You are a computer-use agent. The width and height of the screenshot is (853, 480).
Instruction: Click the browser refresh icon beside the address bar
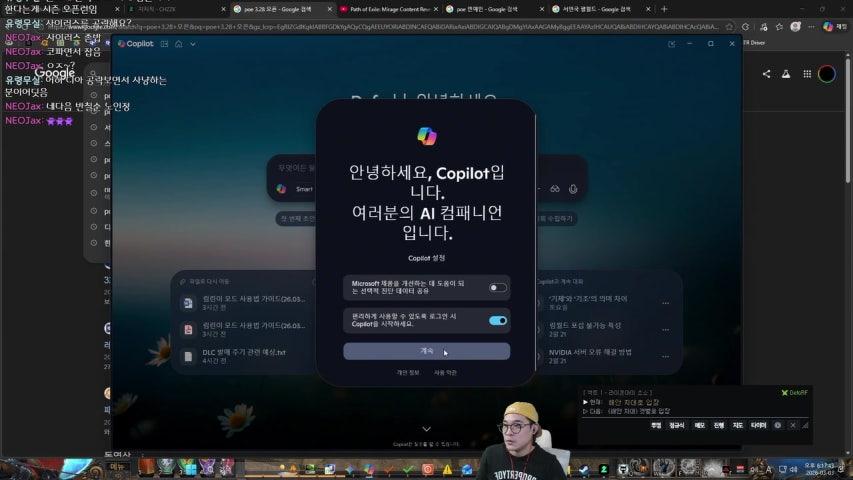click(745, 27)
